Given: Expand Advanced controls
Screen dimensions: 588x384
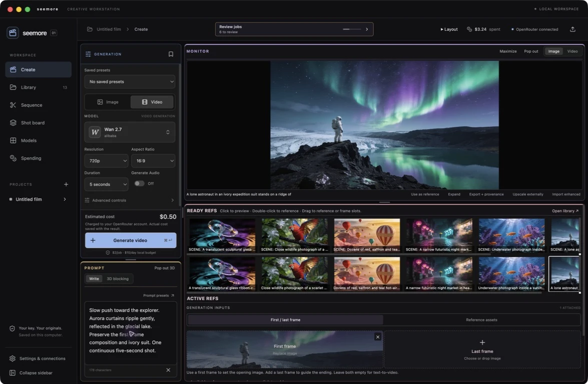Looking at the screenshot, I should [130, 200].
